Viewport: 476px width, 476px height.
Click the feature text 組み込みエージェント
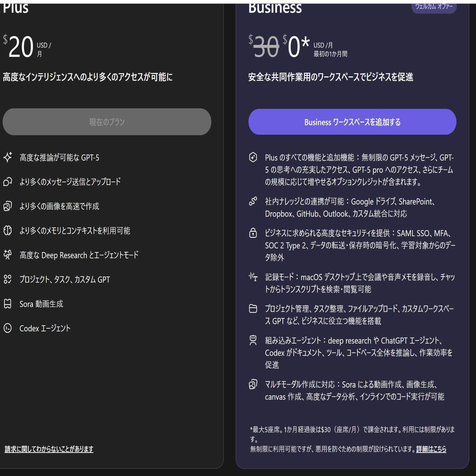click(359, 353)
